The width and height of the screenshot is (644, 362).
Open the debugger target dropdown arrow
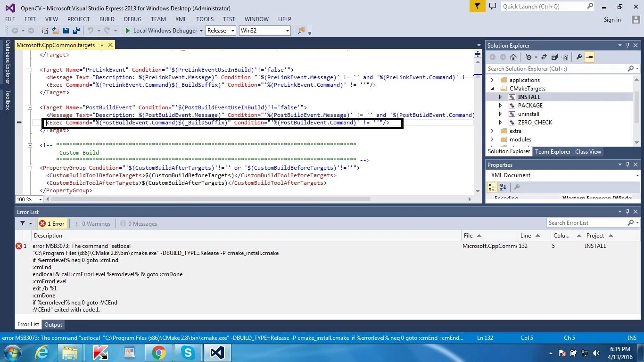201,31
